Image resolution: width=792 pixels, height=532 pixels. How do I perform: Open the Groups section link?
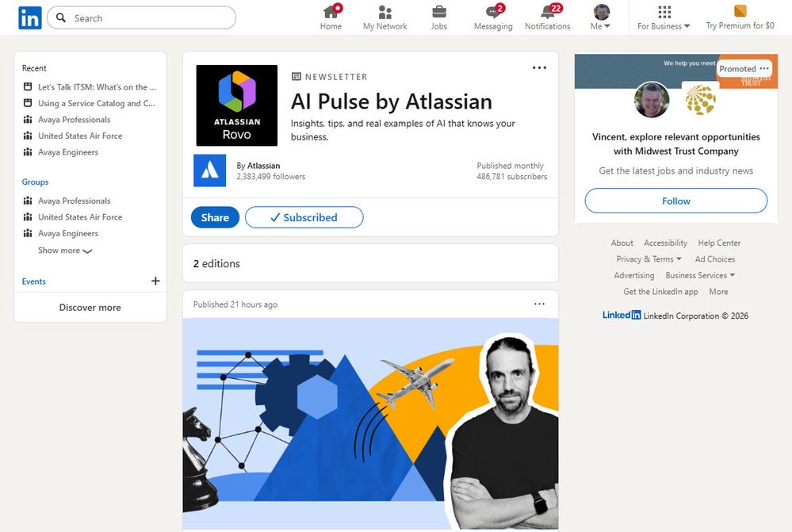point(36,182)
